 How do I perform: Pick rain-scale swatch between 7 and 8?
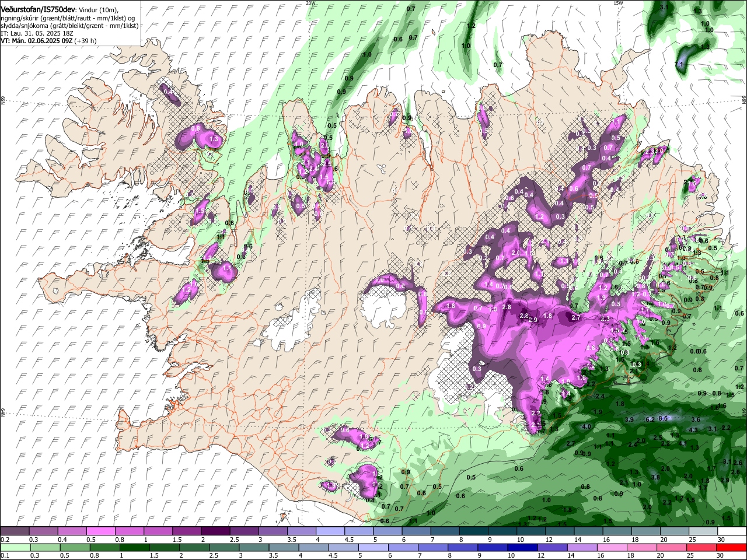click(x=433, y=548)
